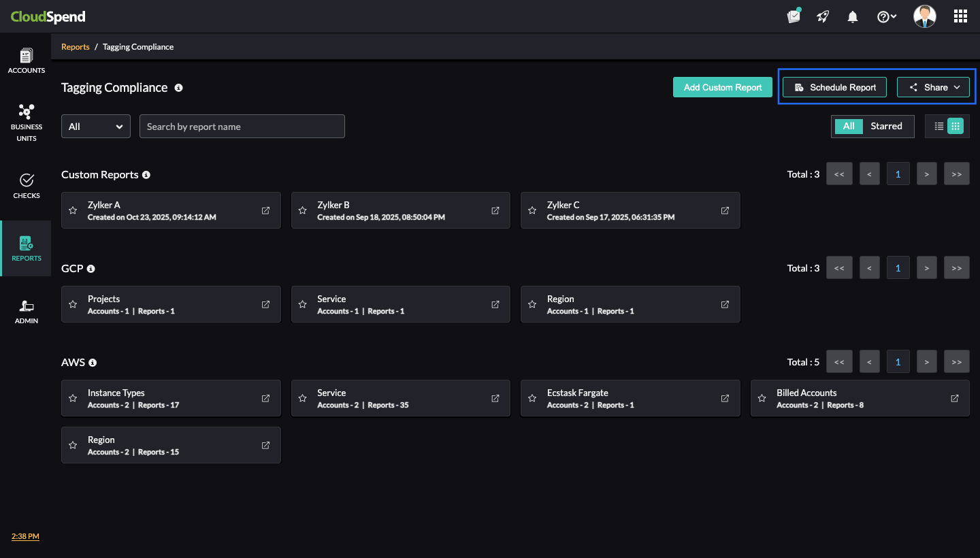Open Zylker B via its external link icon
Image resolution: width=980 pixels, height=558 pixels.
495,210
